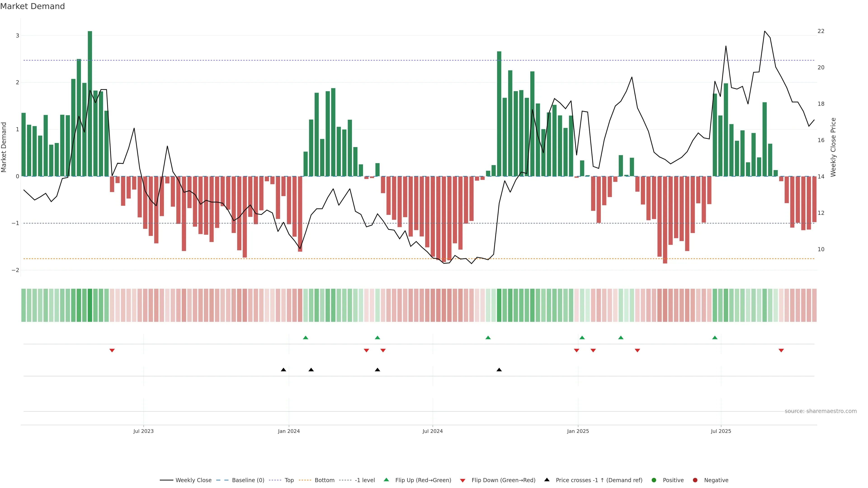868x488 pixels.
Task: Click the Market Demand chart title
Action: [32, 6]
